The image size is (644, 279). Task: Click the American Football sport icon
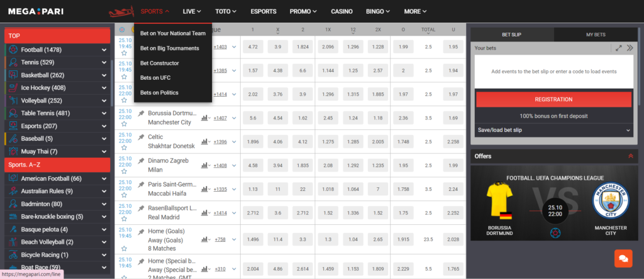pyautogui.click(x=13, y=178)
